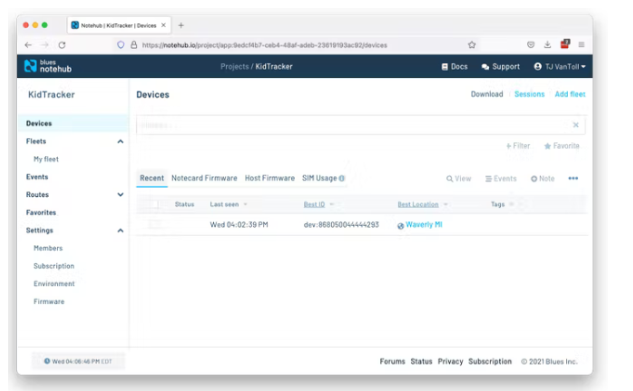Screen dimensions: 633x391
Task: Bookmark this page with the star icon
Action: pyautogui.click(x=472, y=45)
